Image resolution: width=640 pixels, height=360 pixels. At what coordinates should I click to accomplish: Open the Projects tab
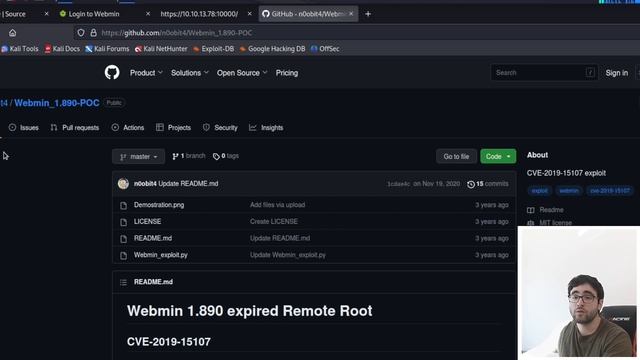click(173, 128)
